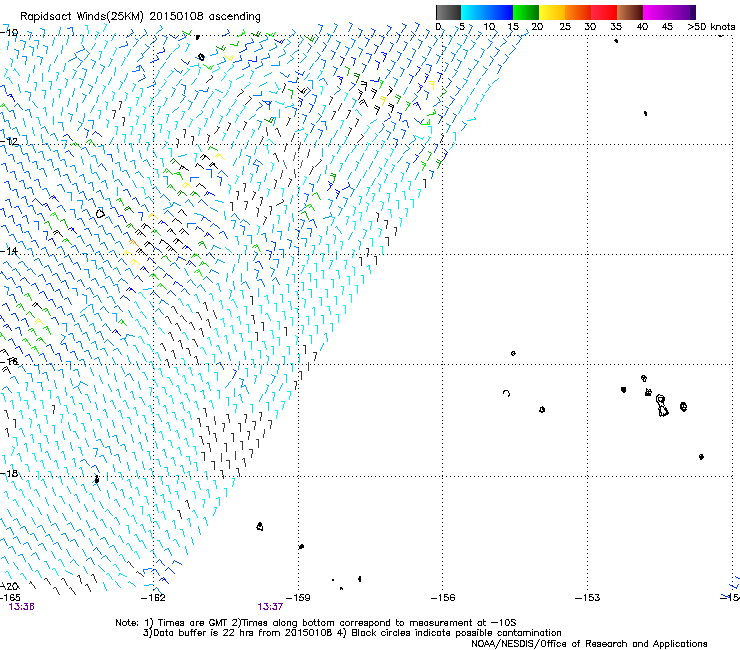Click the '-159' longitude axis label

(x=298, y=598)
